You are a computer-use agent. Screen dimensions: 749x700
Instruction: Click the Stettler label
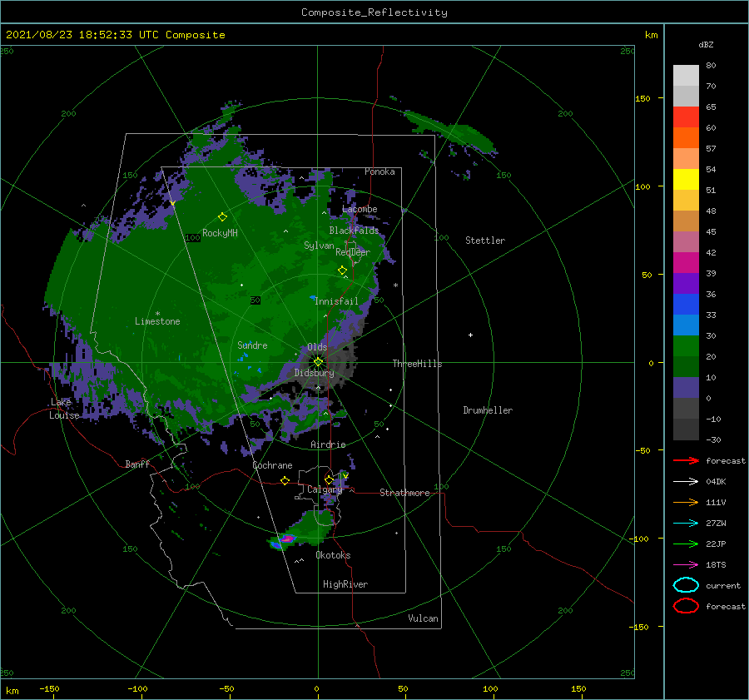[x=485, y=241]
